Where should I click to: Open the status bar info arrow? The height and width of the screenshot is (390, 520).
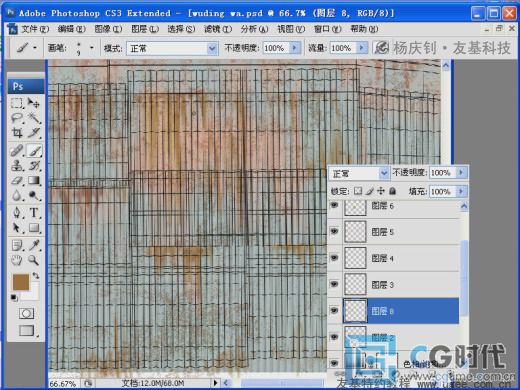pyautogui.click(x=215, y=383)
